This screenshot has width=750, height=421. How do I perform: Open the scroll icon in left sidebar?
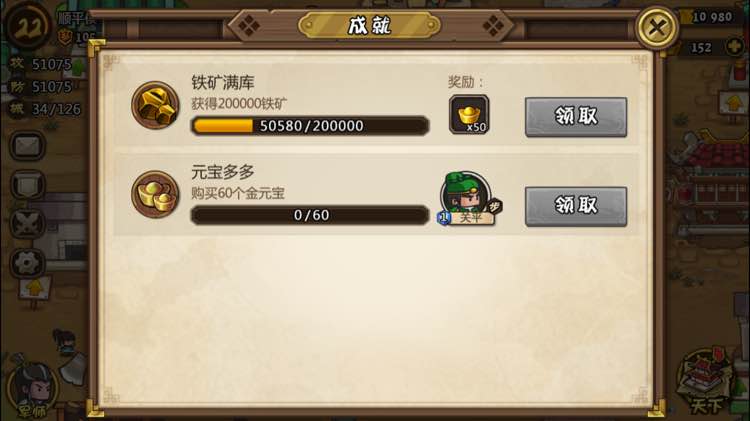tap(27, 185)
